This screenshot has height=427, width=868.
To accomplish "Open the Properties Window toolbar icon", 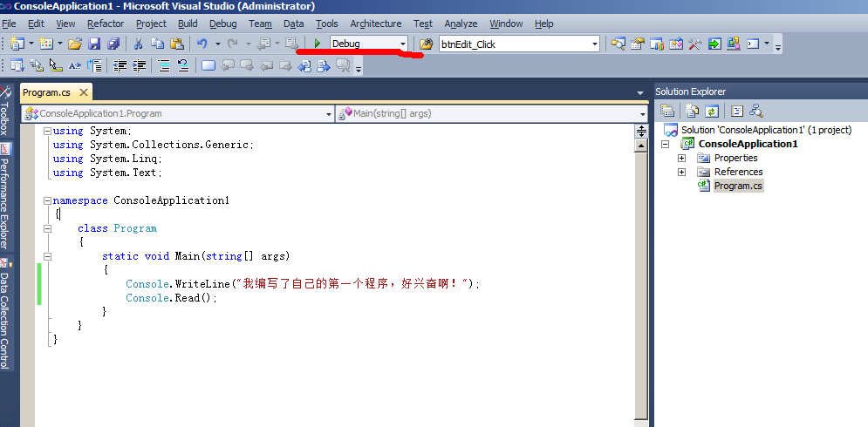I will [638, 44].
